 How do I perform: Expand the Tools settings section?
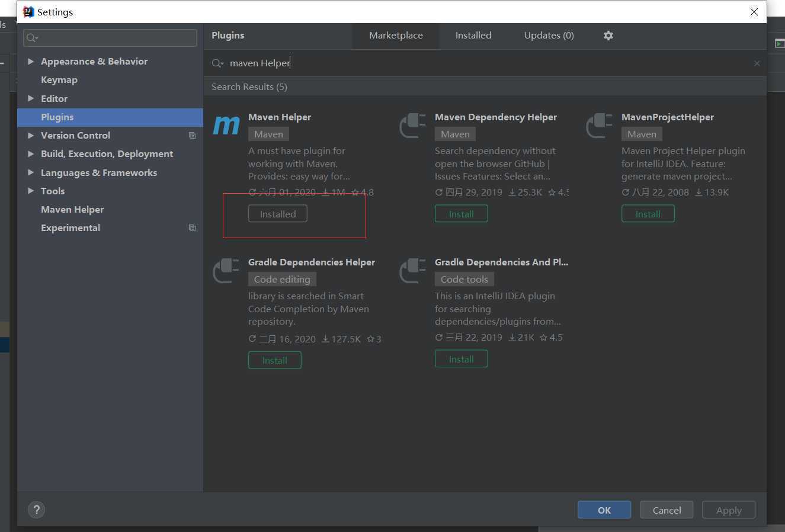click(31, 191)
